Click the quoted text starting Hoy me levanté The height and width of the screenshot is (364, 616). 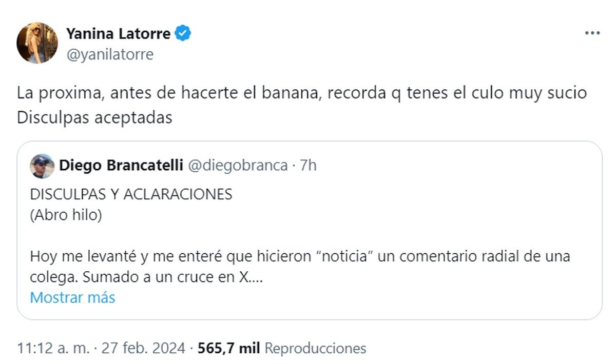click(x=300, y=256)
